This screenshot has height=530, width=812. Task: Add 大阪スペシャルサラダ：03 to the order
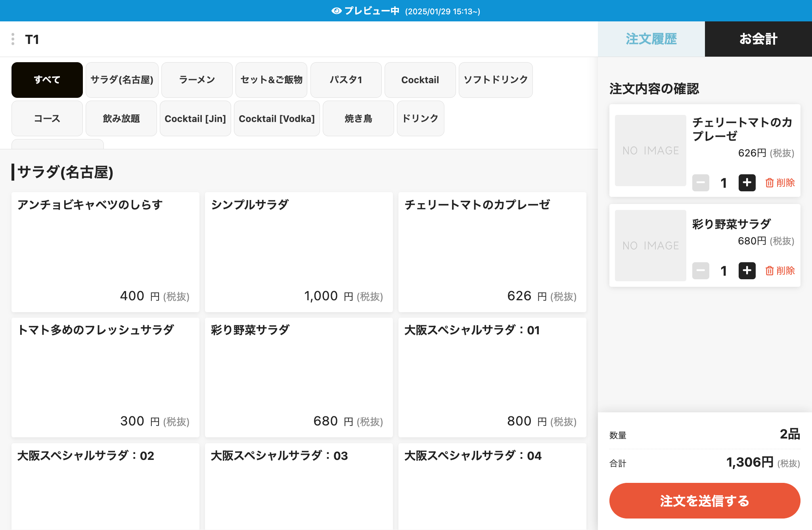coord(299,486)
